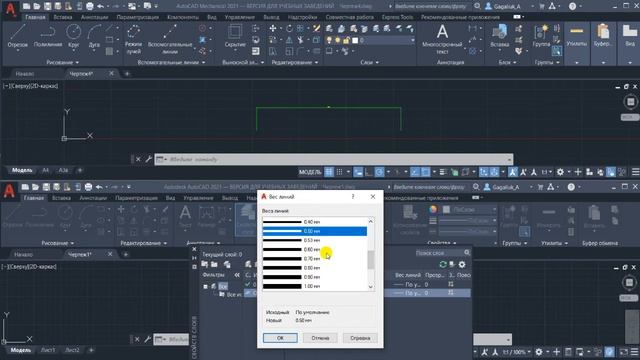This screenshot has height=360, width=640.
Task: Click the white layer color swatch in Слои panel
Action: click(x=355, y=40)
